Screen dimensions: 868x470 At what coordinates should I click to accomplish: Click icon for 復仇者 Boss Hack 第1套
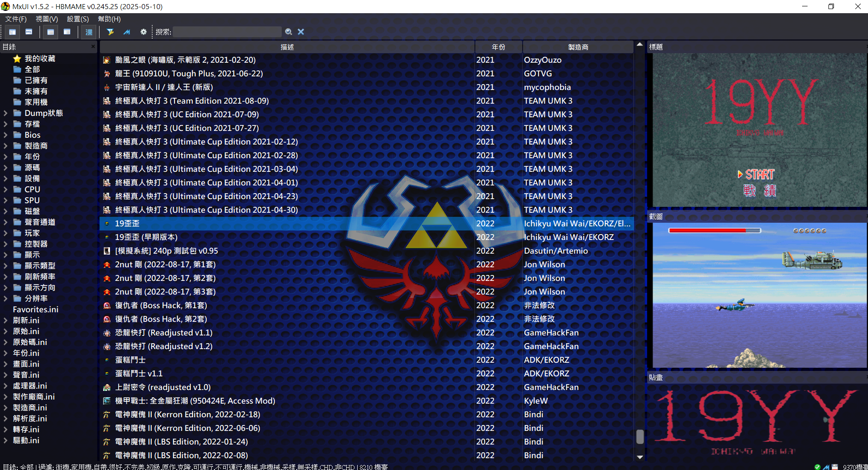click(x=107, y=305)
